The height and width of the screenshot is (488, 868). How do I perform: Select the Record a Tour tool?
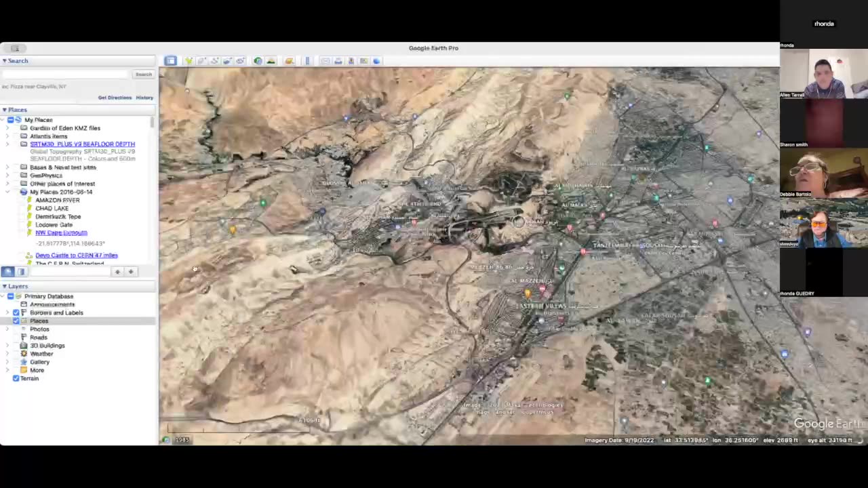[x=240, y=61]
